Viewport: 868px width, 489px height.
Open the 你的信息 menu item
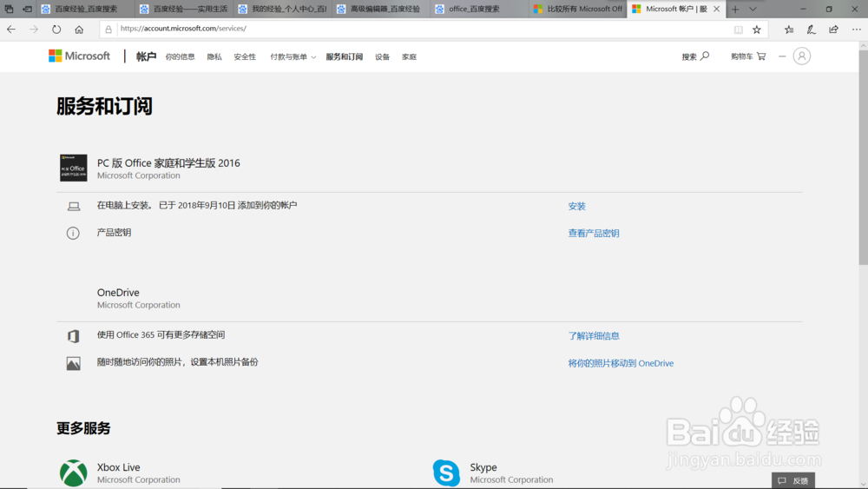tap(180, 57)
